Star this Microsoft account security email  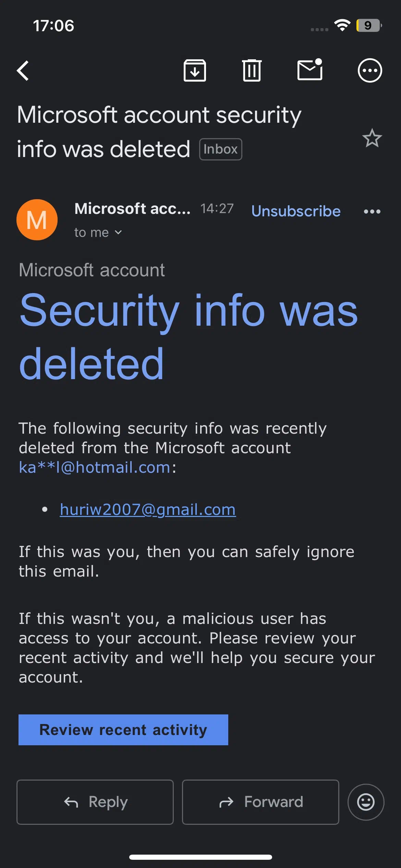click(372, 138)
